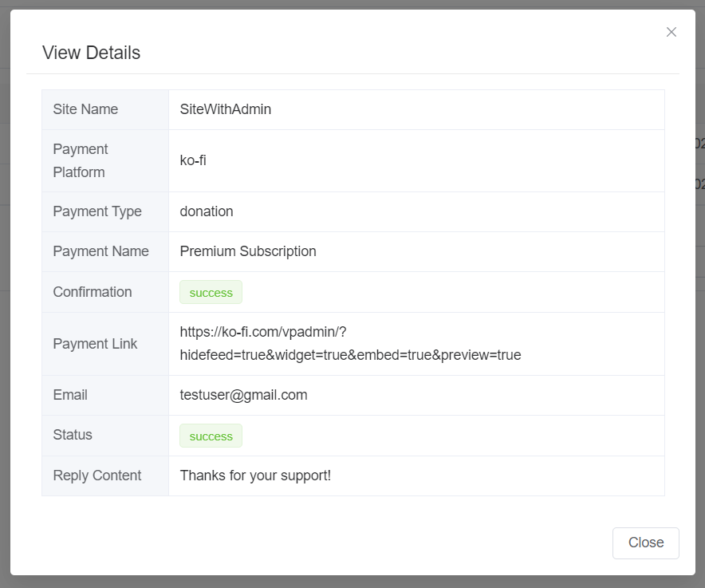Click the Status row label
The height and width of the screenshot is (588, 705).
(73, 435)
